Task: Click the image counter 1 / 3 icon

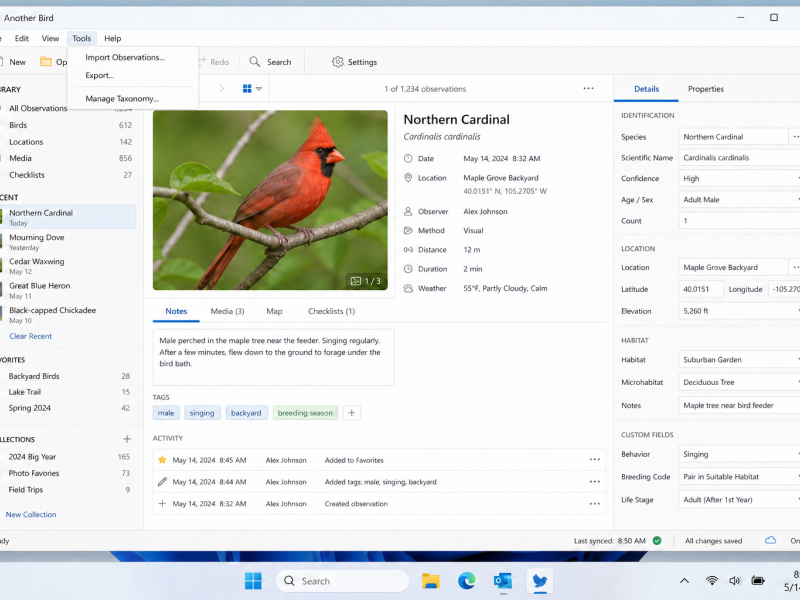Action: 356,281
